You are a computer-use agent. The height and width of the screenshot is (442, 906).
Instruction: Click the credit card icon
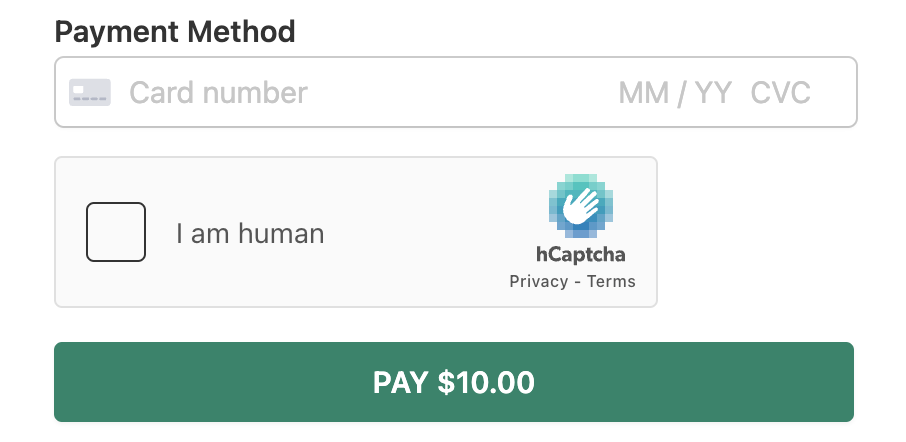click(x=90, y=92)
